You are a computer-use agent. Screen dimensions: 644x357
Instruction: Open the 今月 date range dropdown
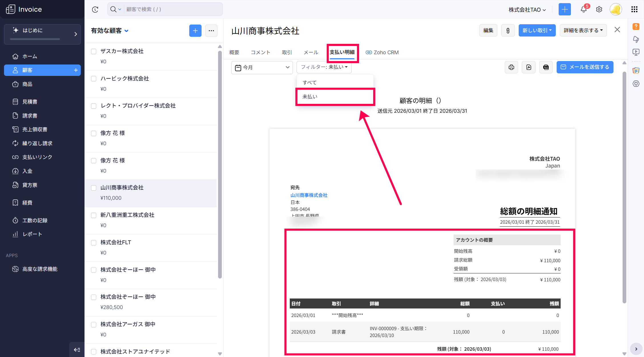point(262,68)
